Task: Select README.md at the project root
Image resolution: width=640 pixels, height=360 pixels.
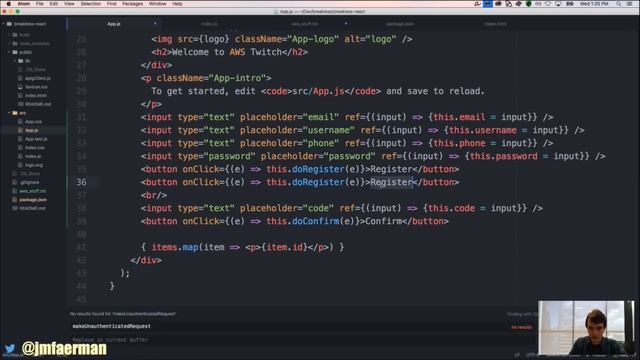Action: [32, 208]
